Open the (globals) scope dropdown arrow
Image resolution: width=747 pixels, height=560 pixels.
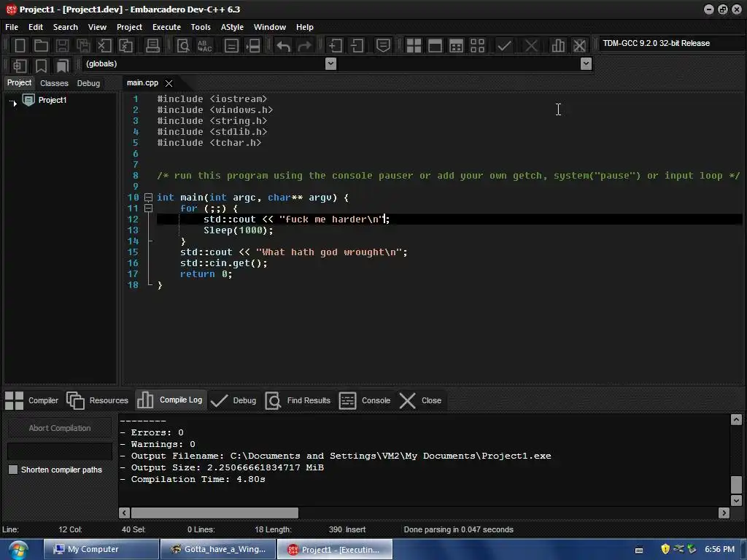(x=330, y=64)
